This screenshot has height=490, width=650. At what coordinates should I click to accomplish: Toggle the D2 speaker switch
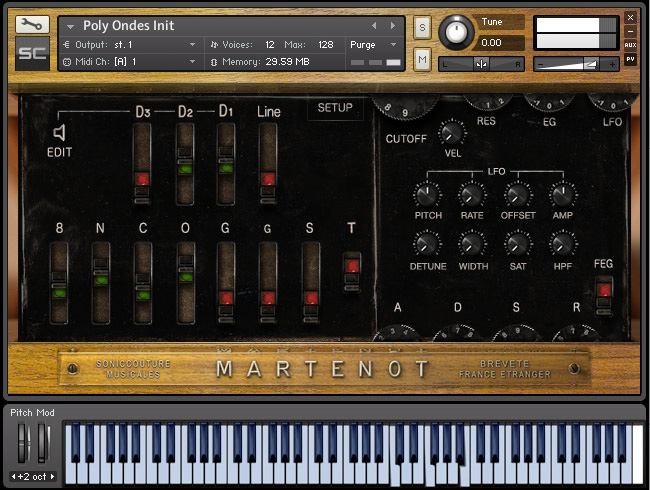click(185, 164)
